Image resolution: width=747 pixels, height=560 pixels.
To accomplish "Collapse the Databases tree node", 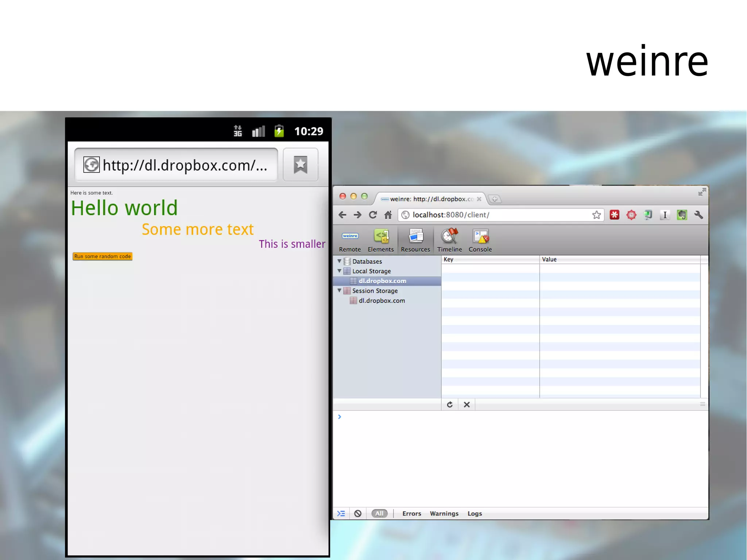I will pyautogui.click(x=339, y=261).
